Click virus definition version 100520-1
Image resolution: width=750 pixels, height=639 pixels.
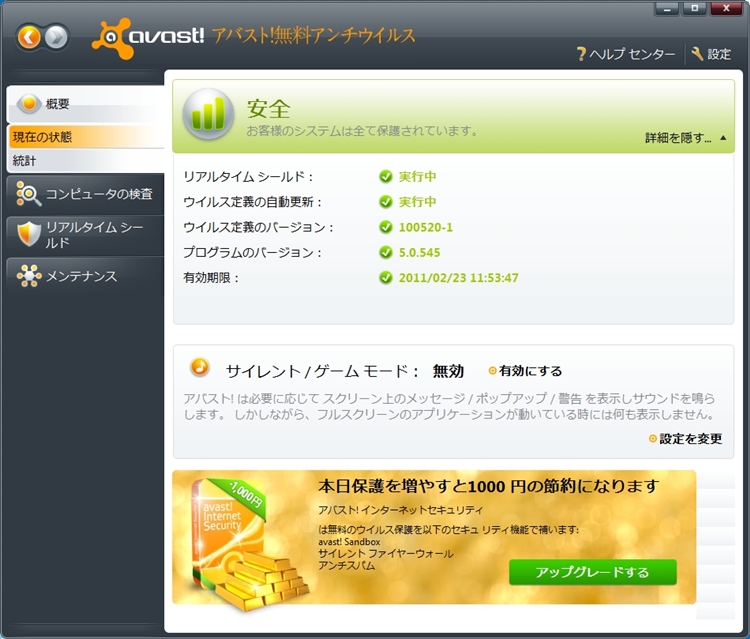pos(426,227)
